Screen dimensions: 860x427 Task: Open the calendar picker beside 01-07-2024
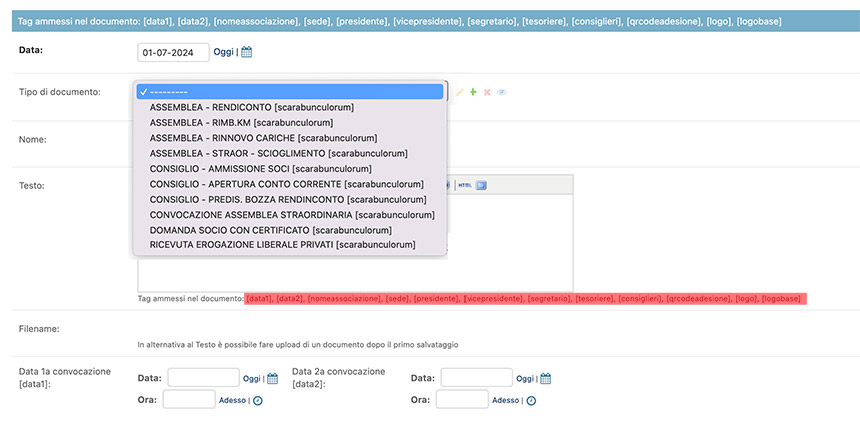pyautogui.click(x=247, y=52)
